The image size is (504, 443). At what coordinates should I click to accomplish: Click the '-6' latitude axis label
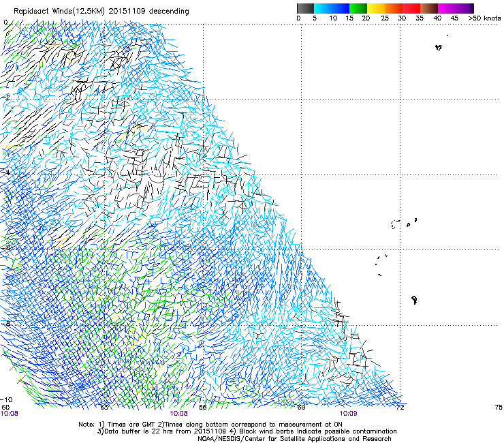[x=6, y=248]
